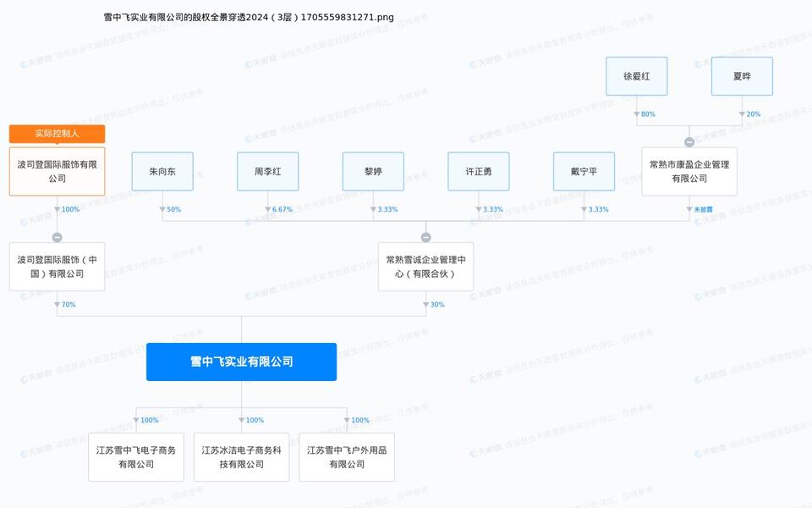Select the 周李红 partner node
812x508 pixels.
pyautogui.click(x=267, y=171)
